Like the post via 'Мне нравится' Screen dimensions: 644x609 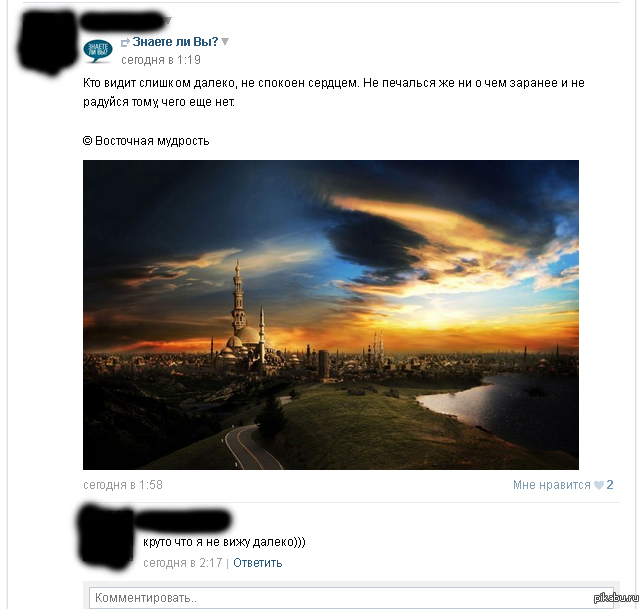pos(552,485)
